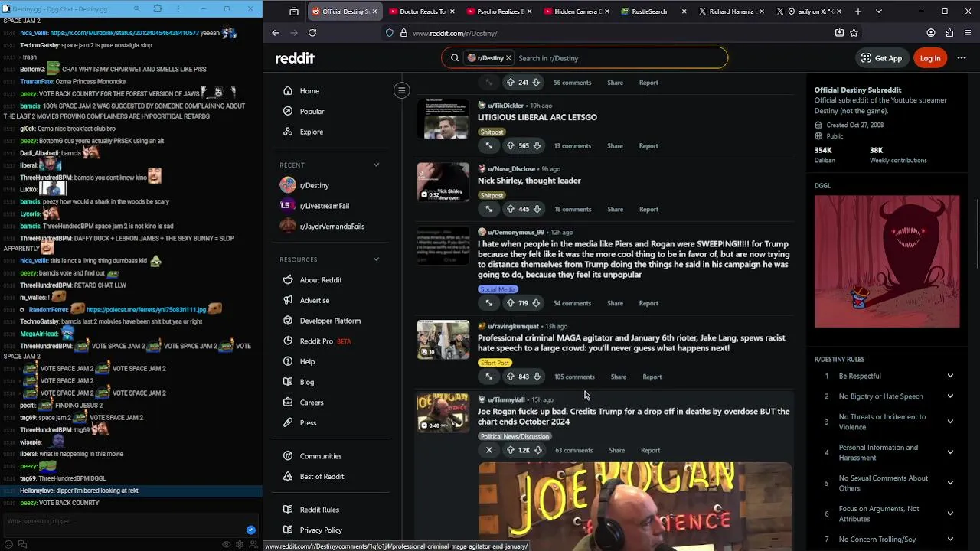Collapse the Joe Rogan post preview
The height and width of the screenshot is (551, 980).
click(x=488, y=450)
